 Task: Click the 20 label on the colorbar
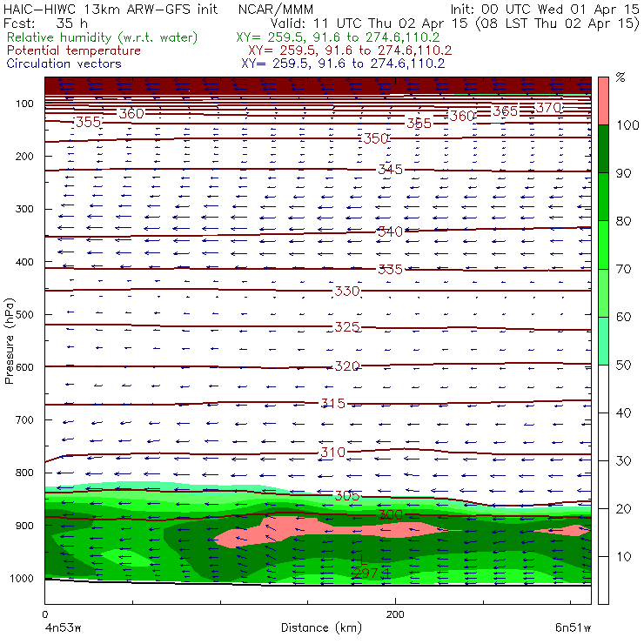tap(623, 509)
